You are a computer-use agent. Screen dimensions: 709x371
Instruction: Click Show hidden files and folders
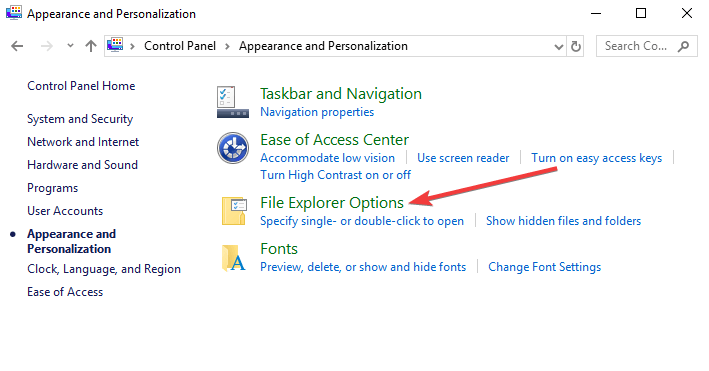coord(563,221)
